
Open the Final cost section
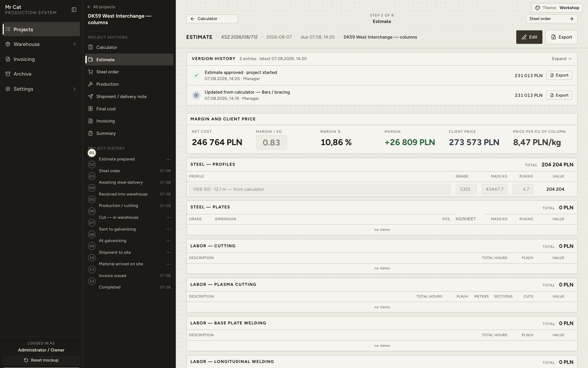[129, 109]
